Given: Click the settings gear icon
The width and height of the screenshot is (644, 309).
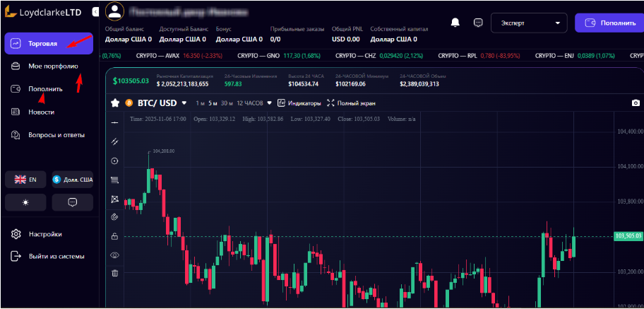Looking at the screenshot, I should click(16, 234).
